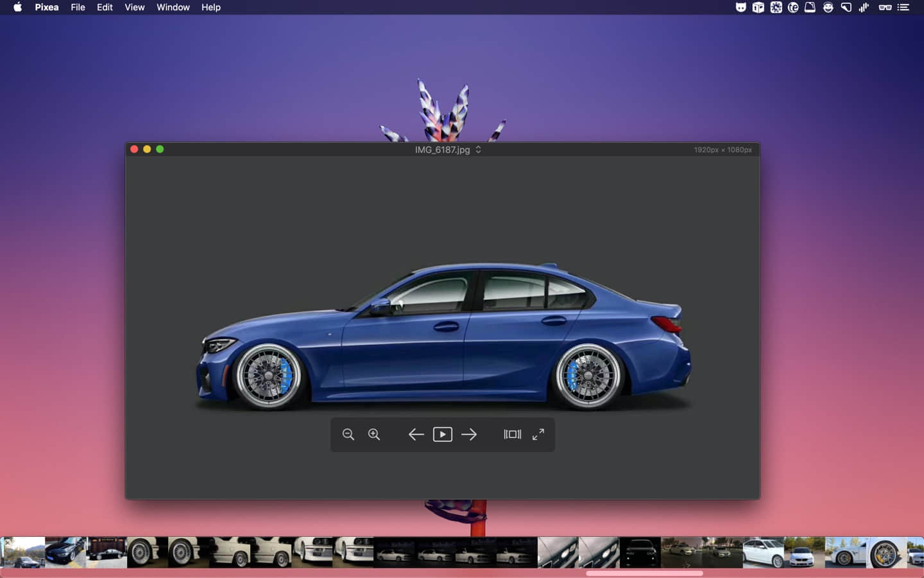
Task: Minimize the window with yellow button
Action: (147, 149)
